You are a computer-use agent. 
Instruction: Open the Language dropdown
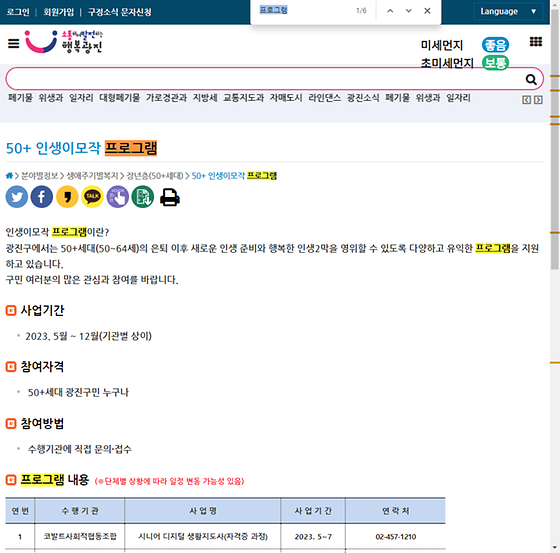[508, 11]
